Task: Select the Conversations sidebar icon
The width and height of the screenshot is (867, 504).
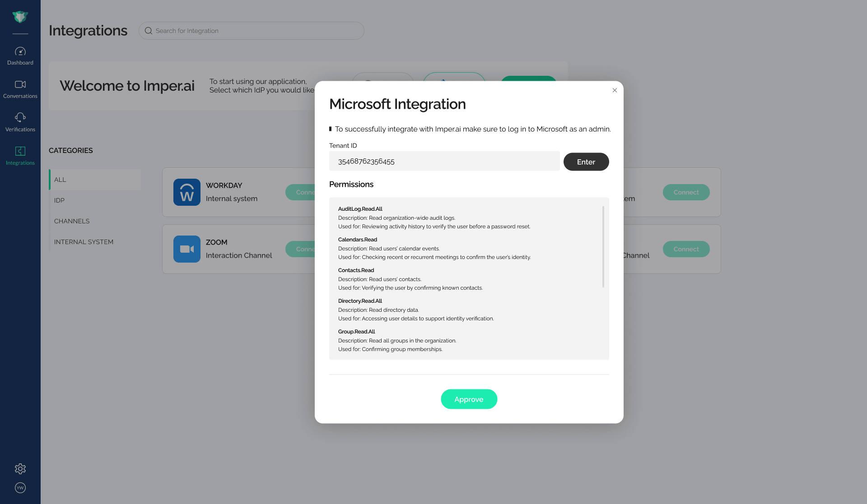Action: coord(20,88)
